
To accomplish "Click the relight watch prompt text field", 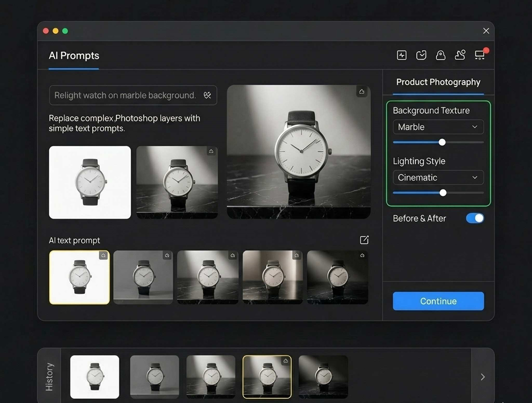I will [x=125, y=95].
